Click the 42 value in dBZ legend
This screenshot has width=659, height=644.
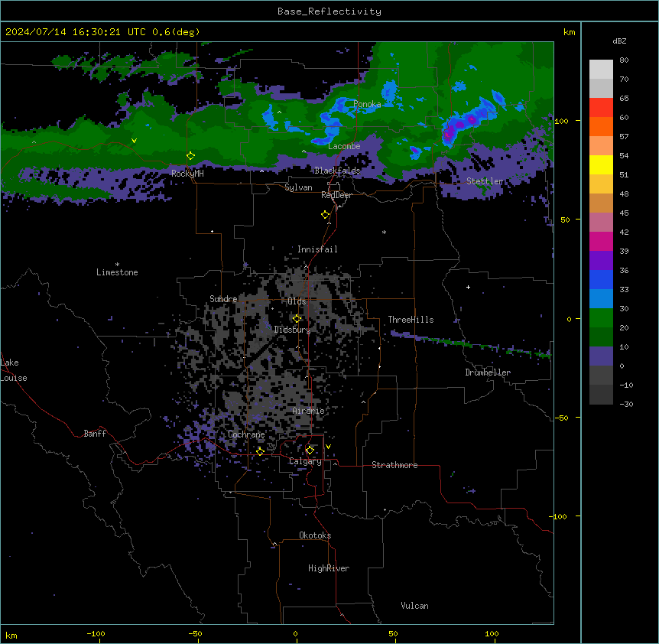(624, 232)
